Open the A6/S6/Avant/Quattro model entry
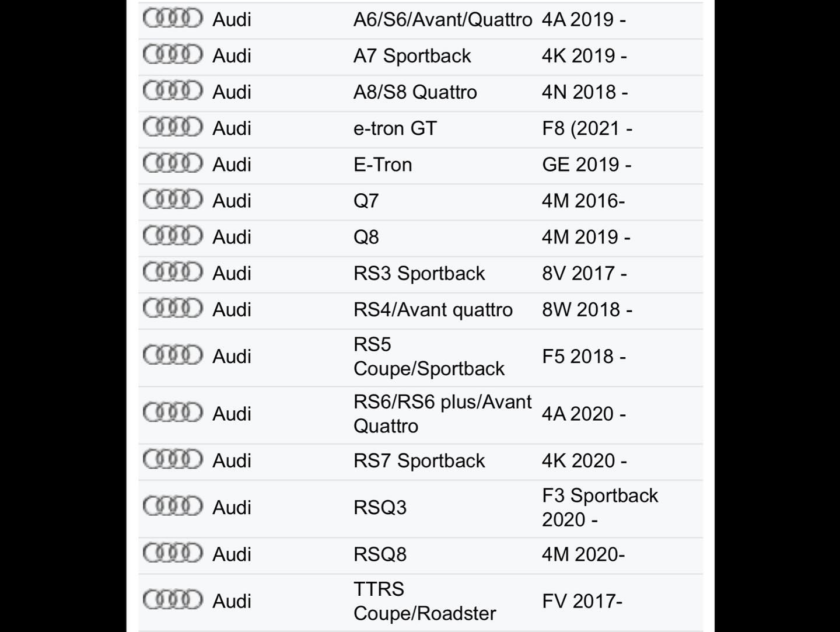Viewport: 840px width, 632px height. 443,20
